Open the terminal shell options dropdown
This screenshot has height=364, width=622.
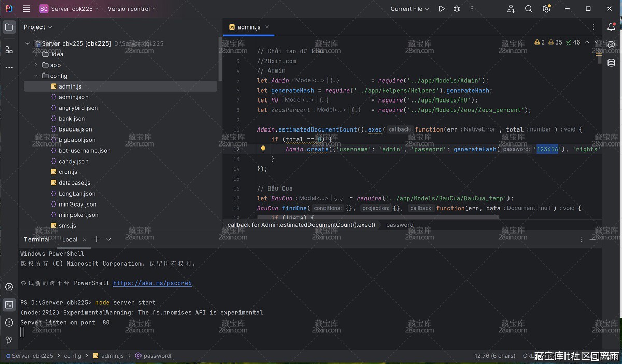coord(109,239)
